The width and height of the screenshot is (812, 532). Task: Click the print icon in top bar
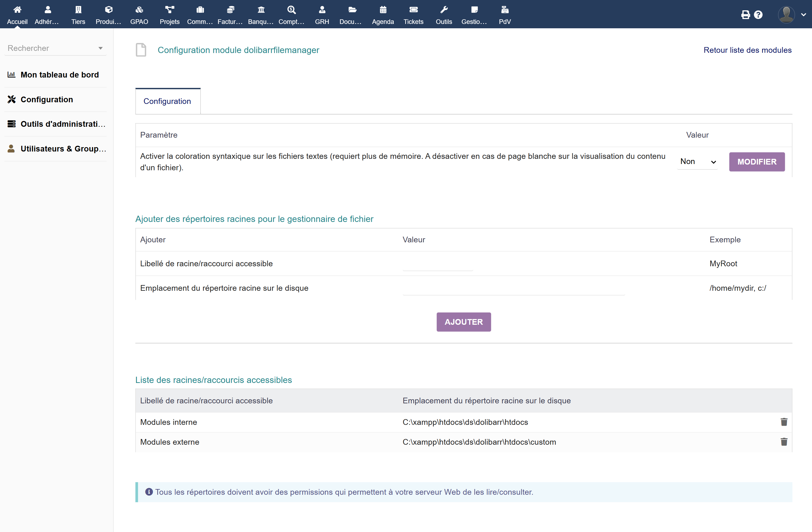746,15
